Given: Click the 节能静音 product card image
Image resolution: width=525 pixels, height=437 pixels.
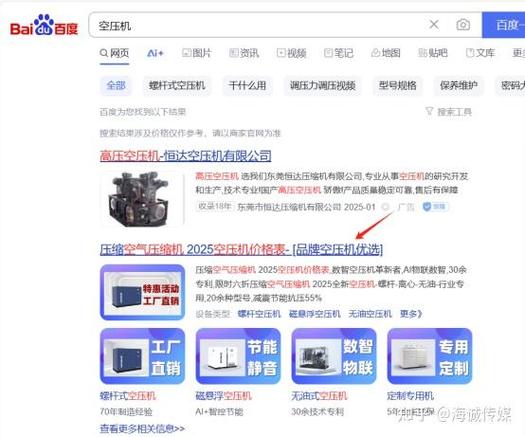Looking at the screenshot, I should pos(238,356).
